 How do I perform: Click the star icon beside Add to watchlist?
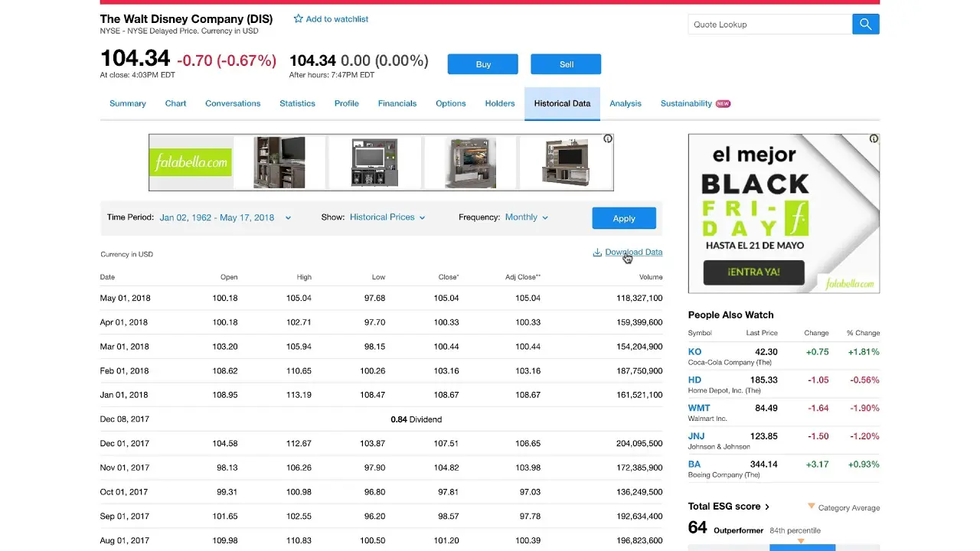point(298,19)
